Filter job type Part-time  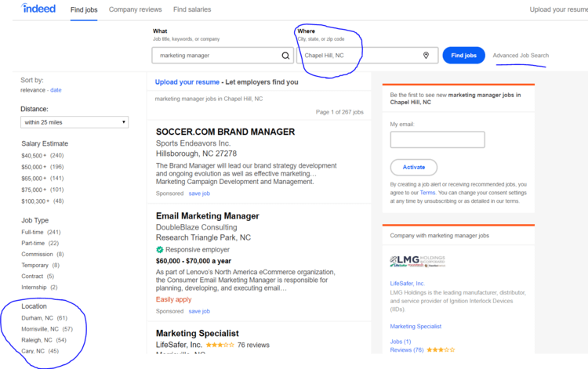(x=40, y=243)
